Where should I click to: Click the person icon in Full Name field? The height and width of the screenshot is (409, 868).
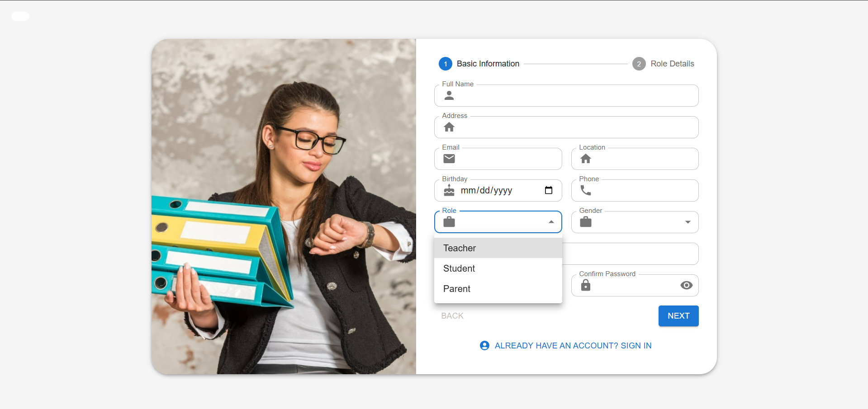(449, 95)
